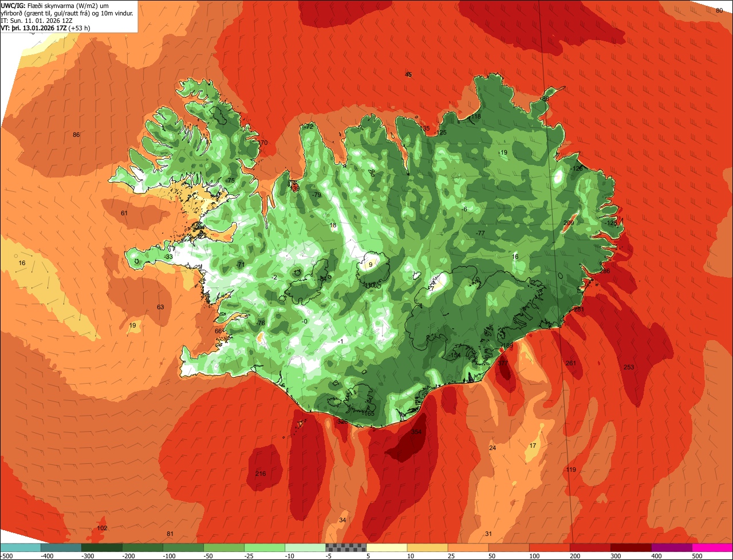
Task: Select the darkest green legend swatch between -300 and -200
Action: (101, 548)
